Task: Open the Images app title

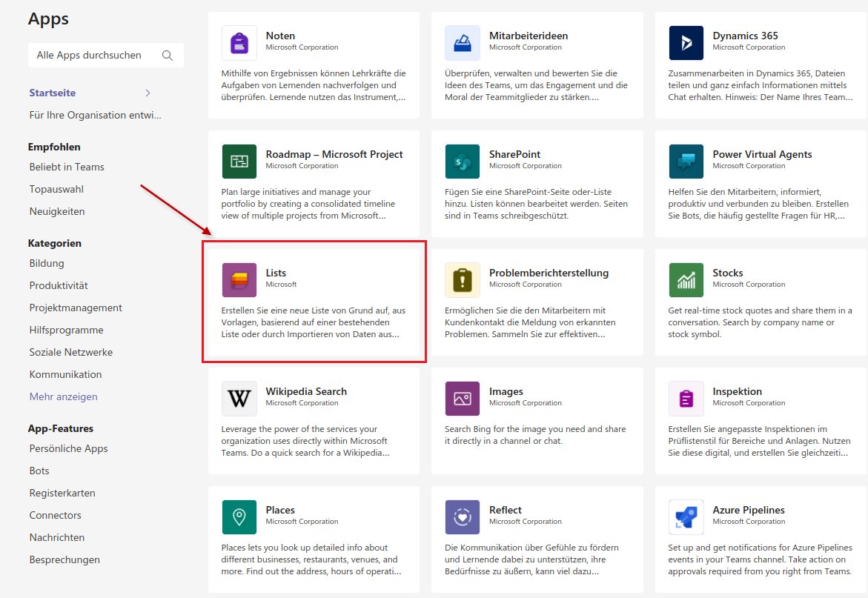Action: [x=506, y=392]
